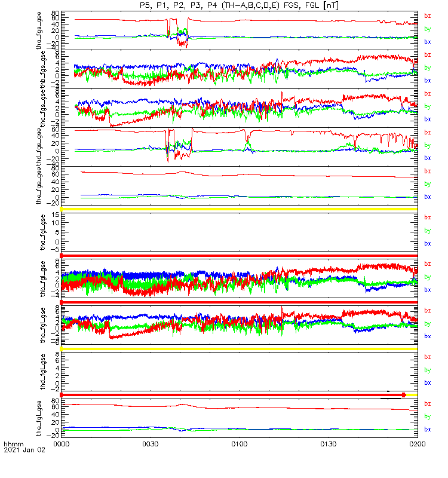Click the bx legend of thc_fgs_gse panel
The image size is (448, 478).
(428, 119)
